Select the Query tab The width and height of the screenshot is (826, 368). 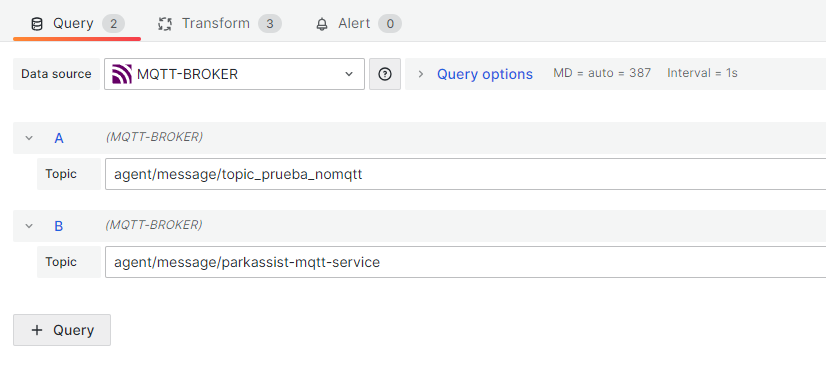[77, 24]
